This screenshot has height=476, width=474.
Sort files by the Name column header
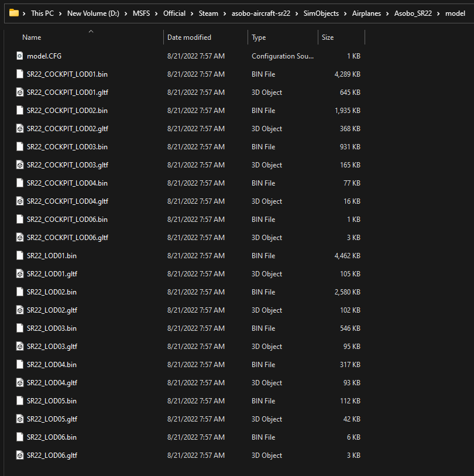(32, 37)
